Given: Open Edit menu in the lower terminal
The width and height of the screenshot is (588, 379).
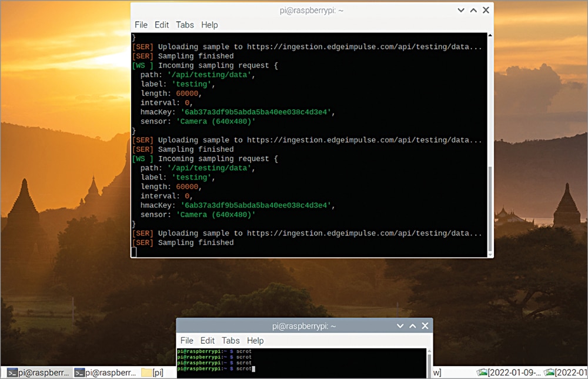Looking at the screenshot, I should [x=208, y=340].
